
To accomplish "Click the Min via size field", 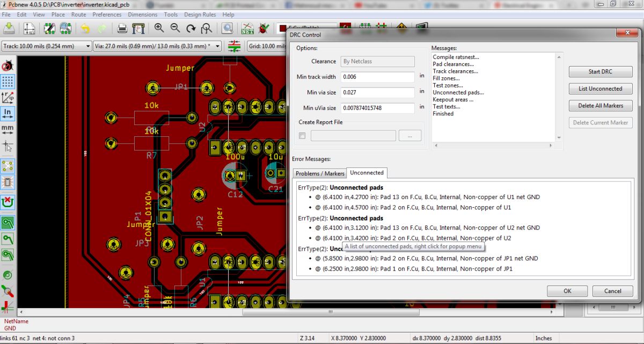I will coord(378,92).
